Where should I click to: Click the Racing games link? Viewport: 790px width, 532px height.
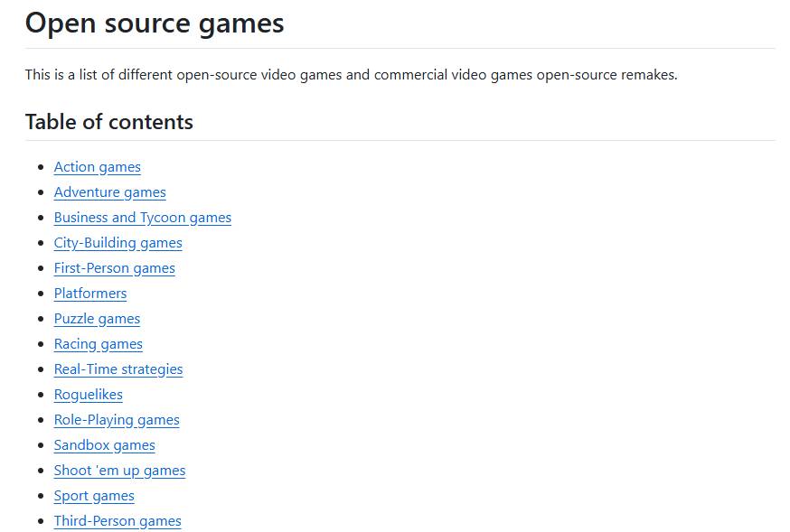[98, 344]
